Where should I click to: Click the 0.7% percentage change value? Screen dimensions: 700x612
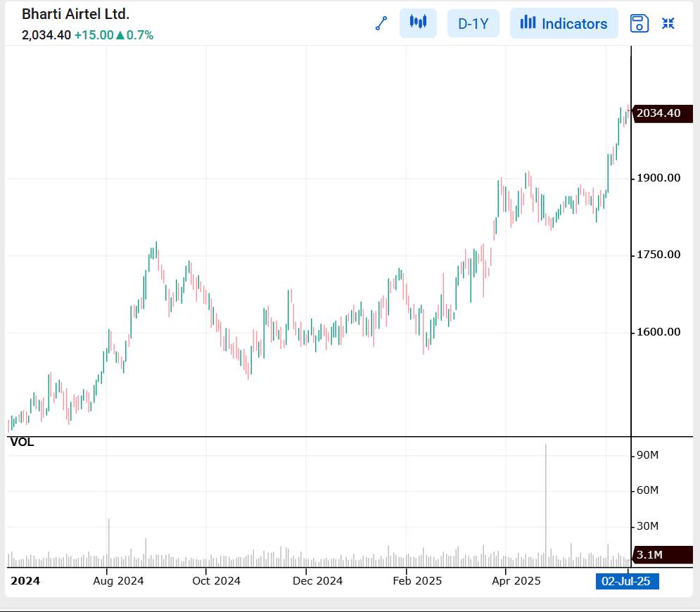click(140, 35)
